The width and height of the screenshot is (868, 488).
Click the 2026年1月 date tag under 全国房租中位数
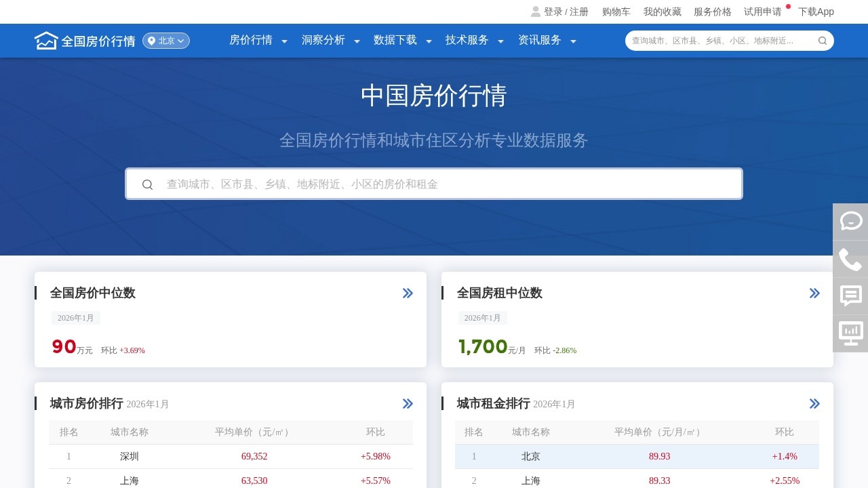pos(482,317)
